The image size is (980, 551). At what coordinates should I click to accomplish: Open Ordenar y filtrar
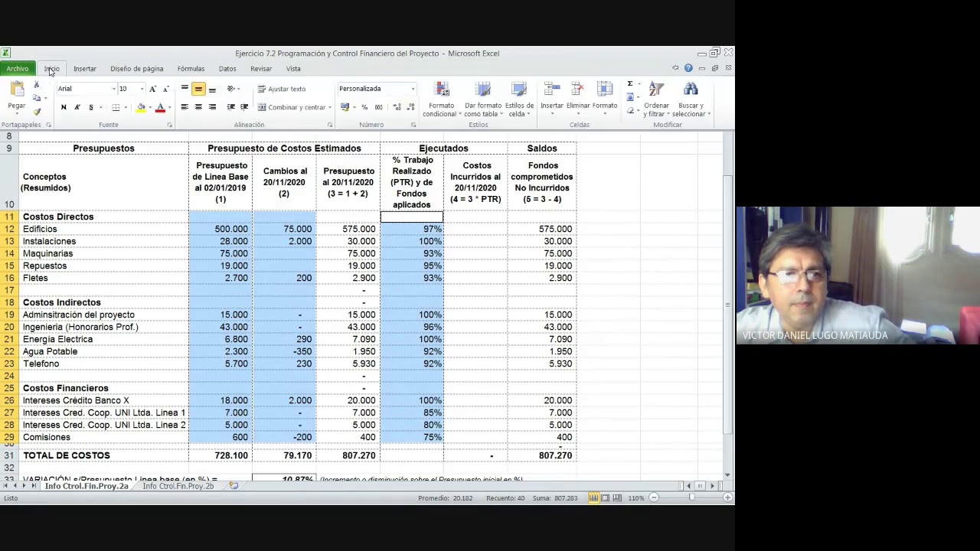(656, 99)
